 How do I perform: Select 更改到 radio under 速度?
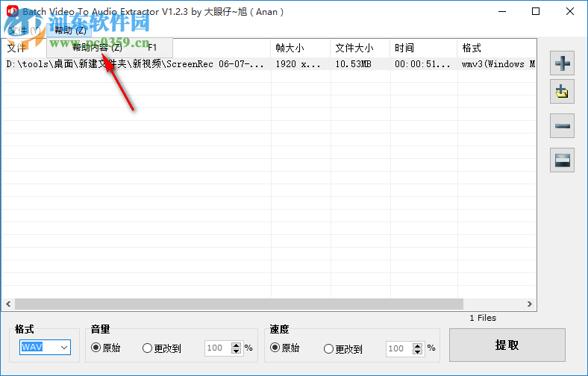pyautogui.click(x=343, y=349)
